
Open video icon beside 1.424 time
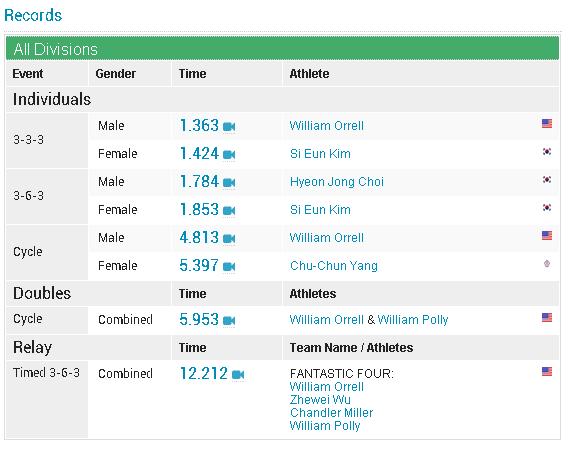pyautogui.click(x=229, y=155)
